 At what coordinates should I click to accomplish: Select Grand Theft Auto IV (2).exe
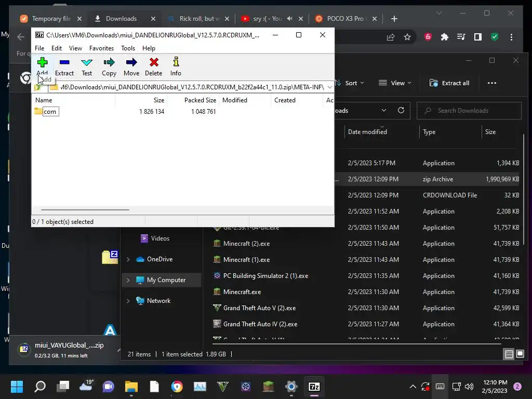pos(260,324)
